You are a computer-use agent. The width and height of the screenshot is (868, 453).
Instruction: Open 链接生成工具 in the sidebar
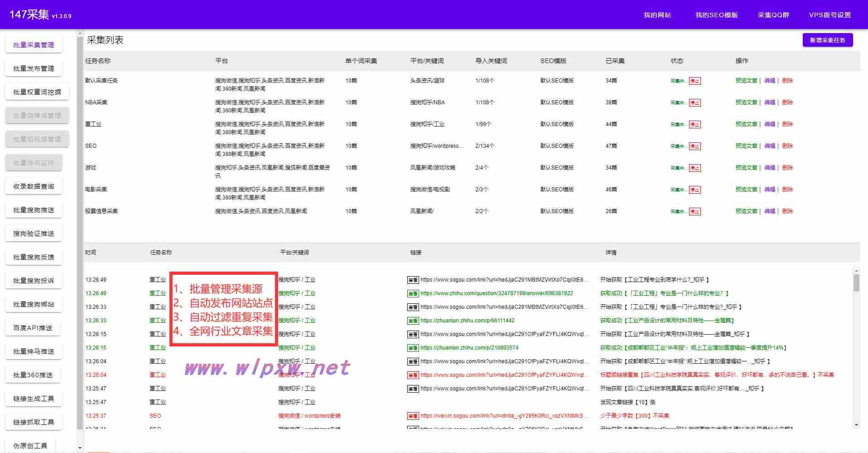point(34,399)
